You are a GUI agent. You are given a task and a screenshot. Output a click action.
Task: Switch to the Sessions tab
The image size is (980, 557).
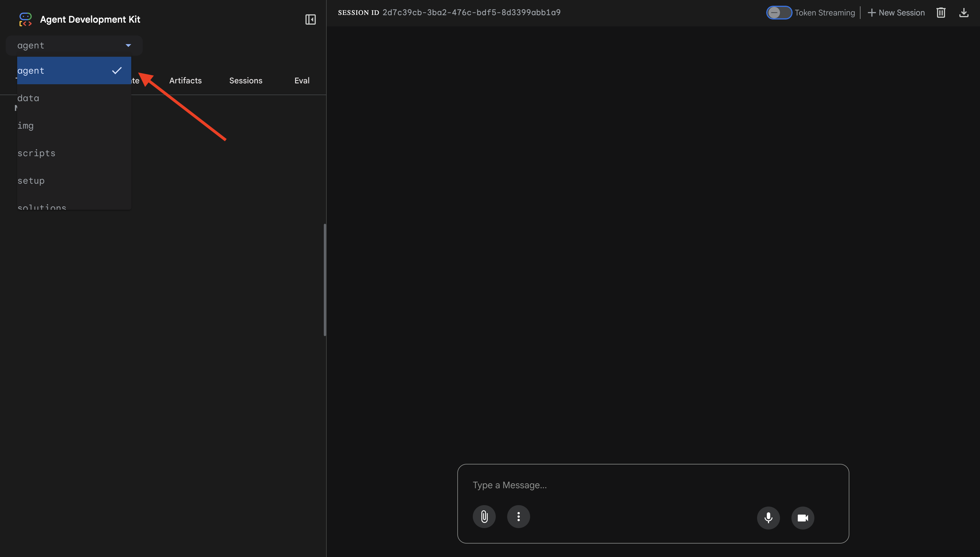tap(246, 80)
